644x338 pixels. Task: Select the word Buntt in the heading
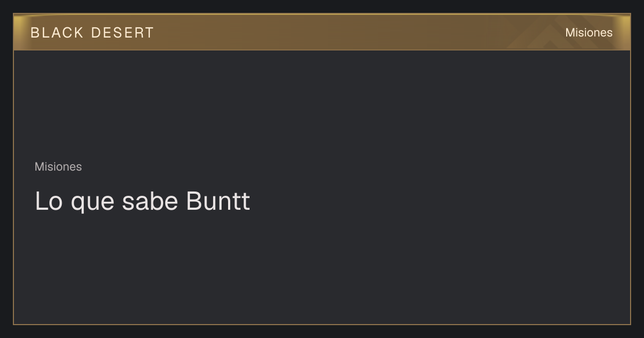pyautogui.click(x=218, y=201)
